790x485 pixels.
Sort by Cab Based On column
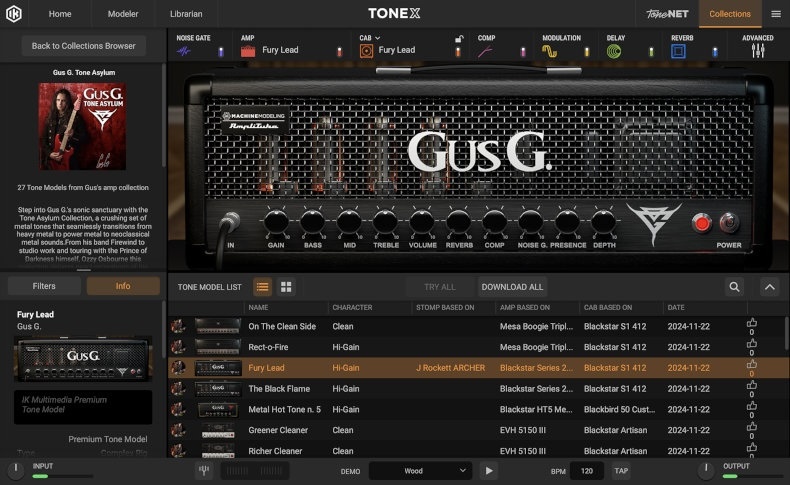point(608,307)
